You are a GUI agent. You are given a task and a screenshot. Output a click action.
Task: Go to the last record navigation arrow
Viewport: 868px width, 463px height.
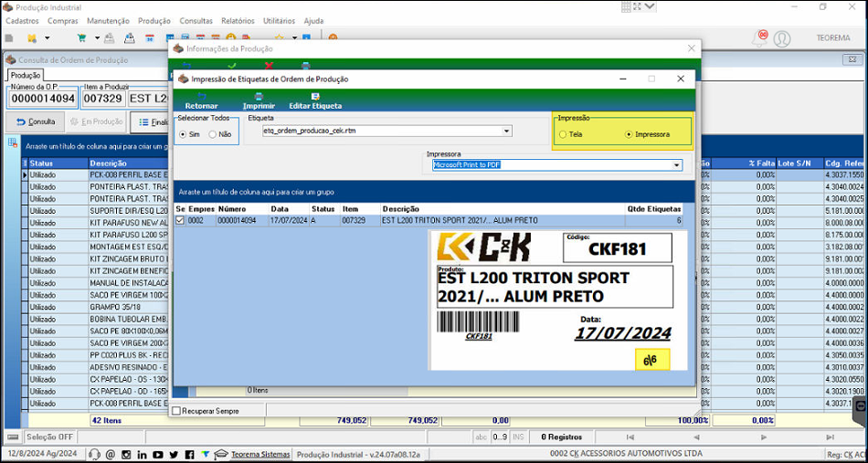tap(831, 437)
